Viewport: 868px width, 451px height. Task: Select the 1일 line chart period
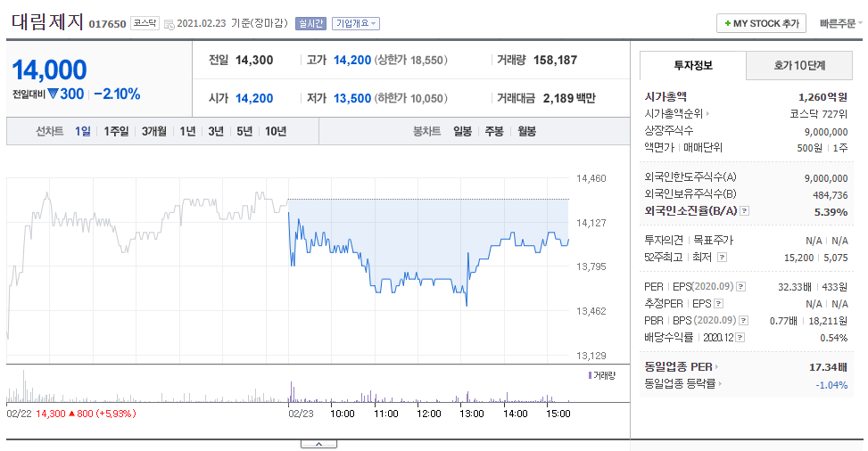pyautogui.click(x=82, y=131)
